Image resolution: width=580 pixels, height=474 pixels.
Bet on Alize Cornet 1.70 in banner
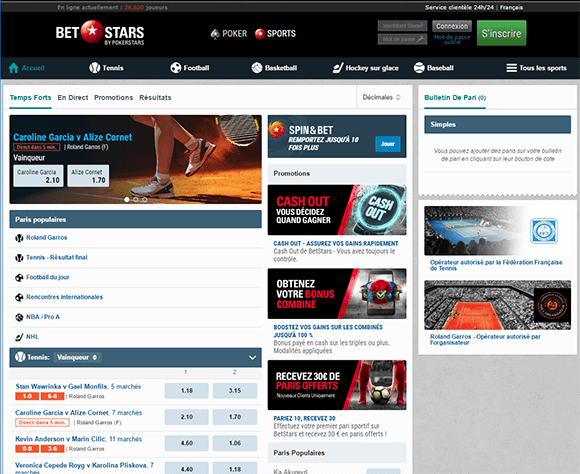pyautogui.click(x=88, y=176)
